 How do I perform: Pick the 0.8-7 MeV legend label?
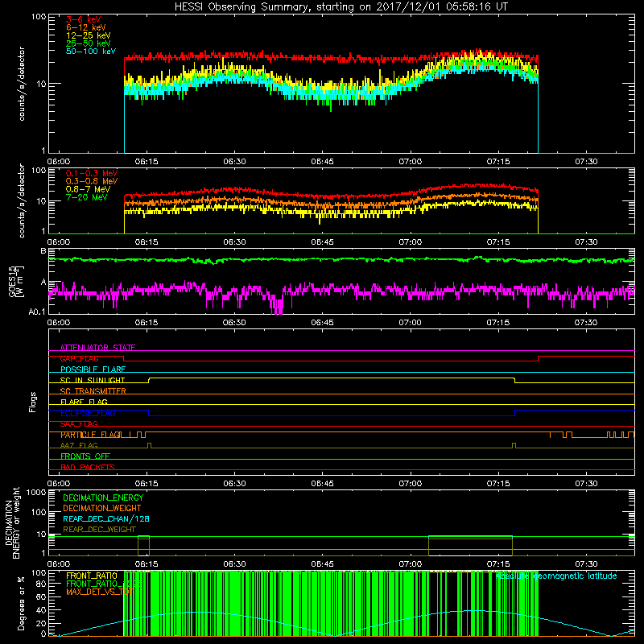coord(88,189)
